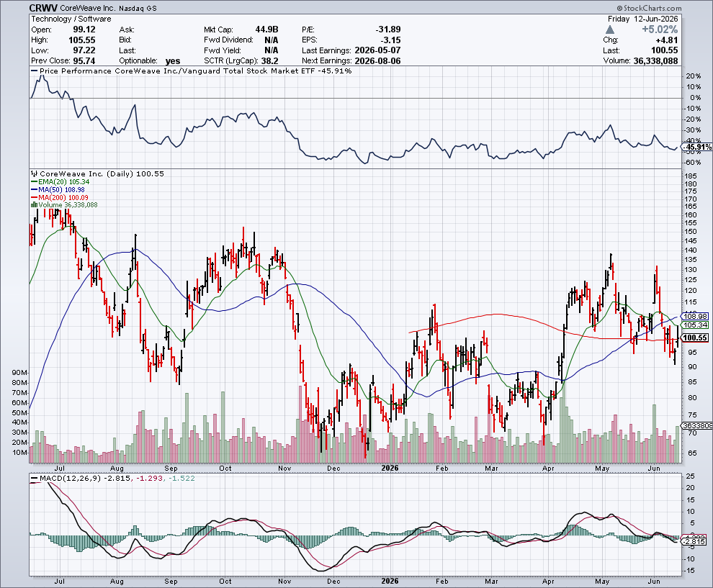Click the Optionable value 'yes'
This screenshot has height=588, width=713.
(173, 61)
